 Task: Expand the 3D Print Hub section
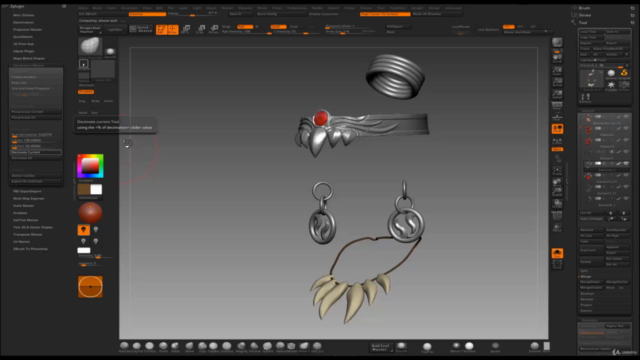pyautogui.click(x=23, y=44)
